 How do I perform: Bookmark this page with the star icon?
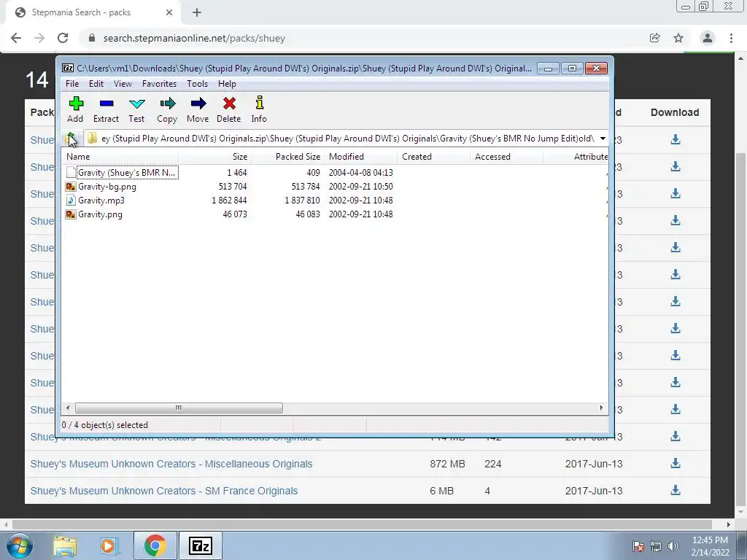678,38
